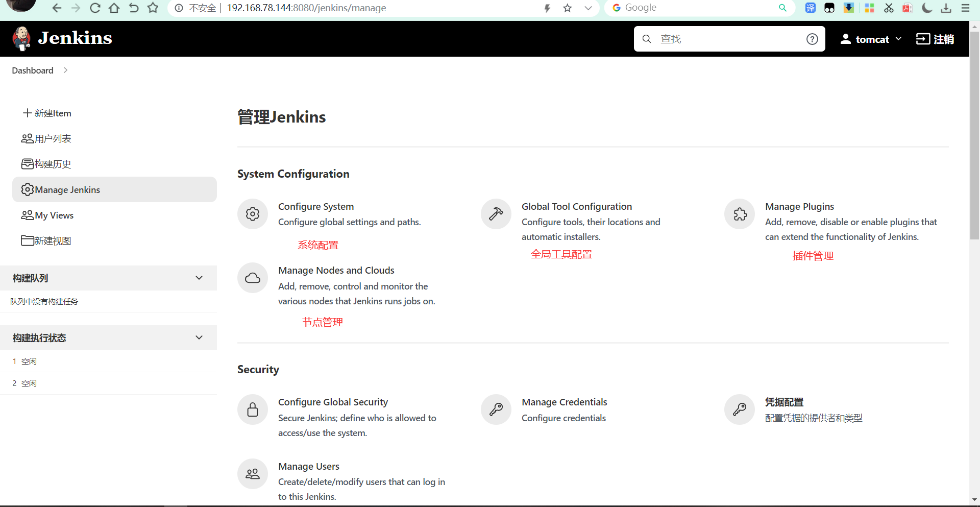Open the tomcat user dropdown menu
The image size is (980, 507).
coord(871,39)
